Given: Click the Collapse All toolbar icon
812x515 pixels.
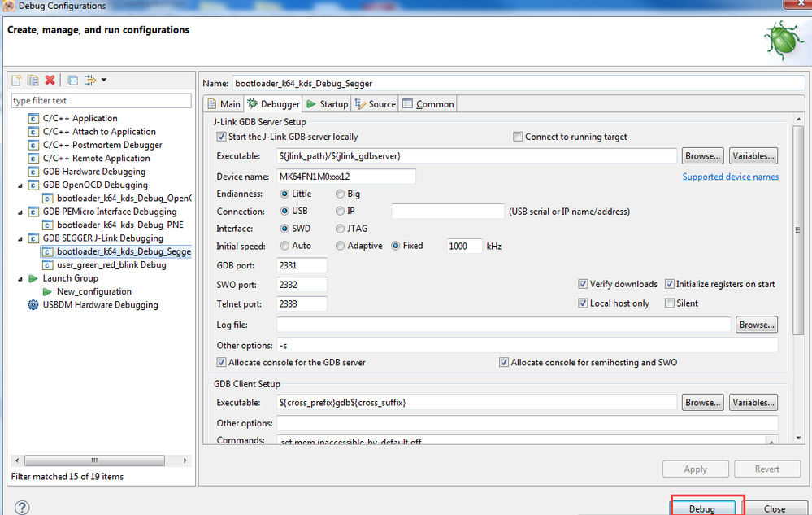Looking at the screenshot, I should (x=73, y=80).
